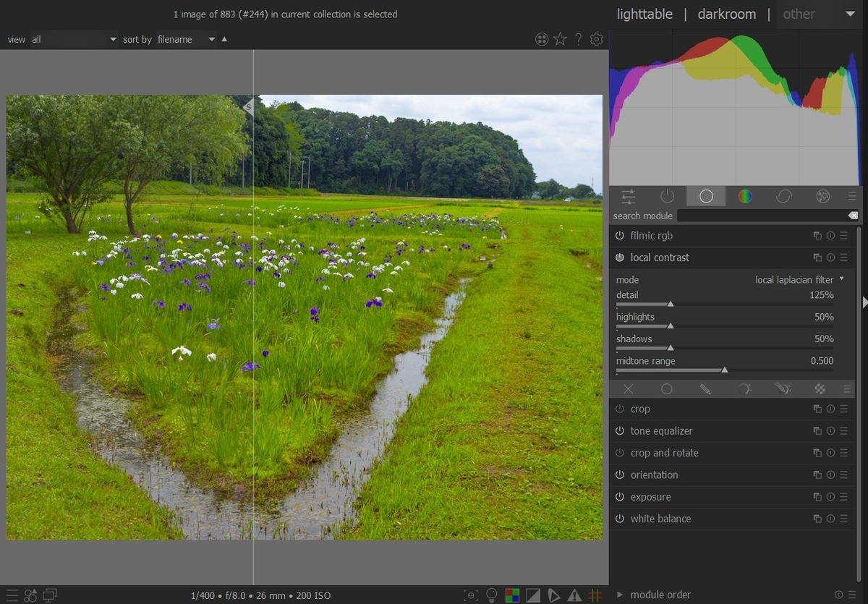Select uniformly blend mode circle
868x604 pixels.
pyautogui.click(x=667, y=389)
